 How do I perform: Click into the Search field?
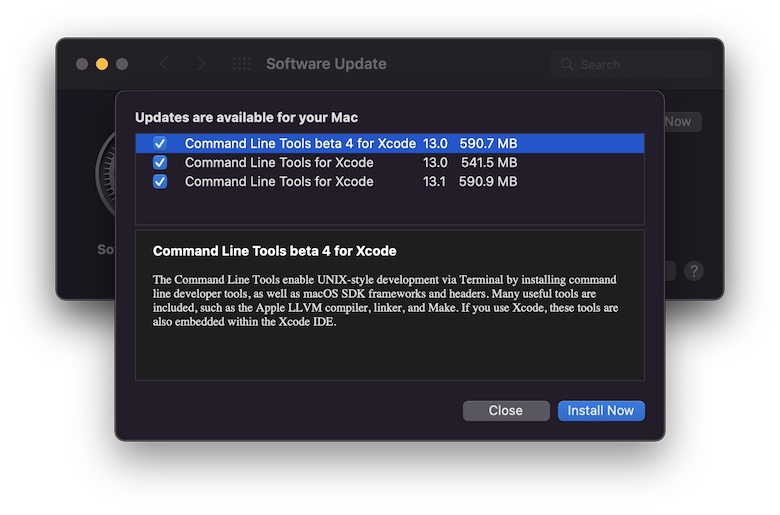631,64
